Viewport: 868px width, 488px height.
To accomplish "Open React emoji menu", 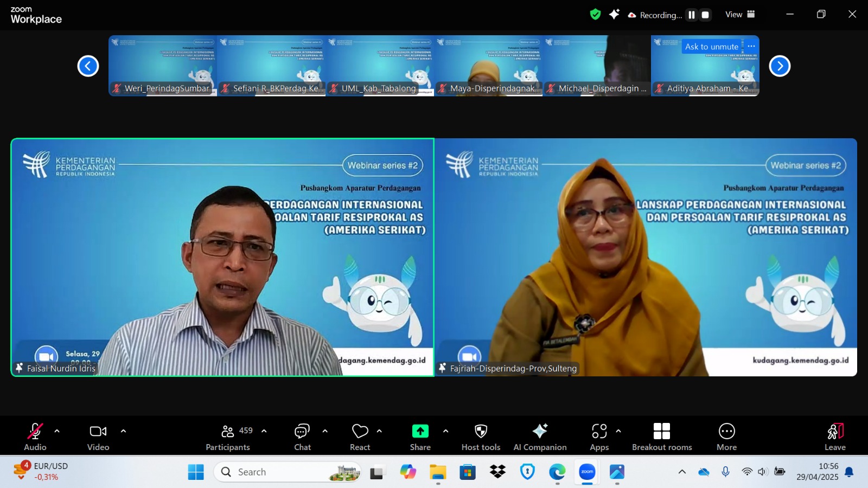I will point(360,436).
